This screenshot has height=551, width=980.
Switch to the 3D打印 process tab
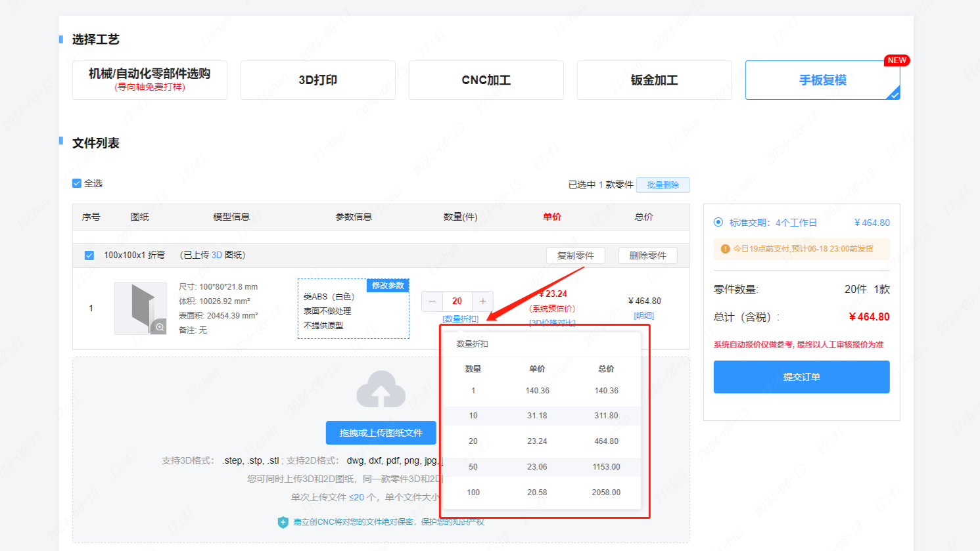click(x=317, y=80)
